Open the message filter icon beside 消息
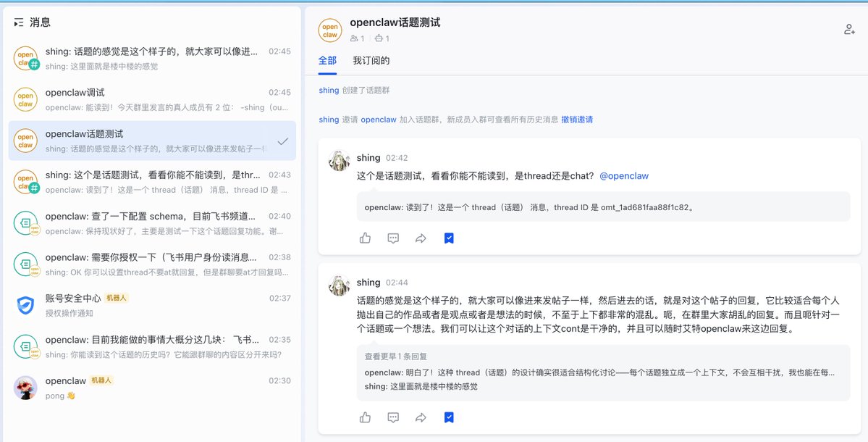The width and height of the screenshot is (868, 442). (x=21, y=22)
